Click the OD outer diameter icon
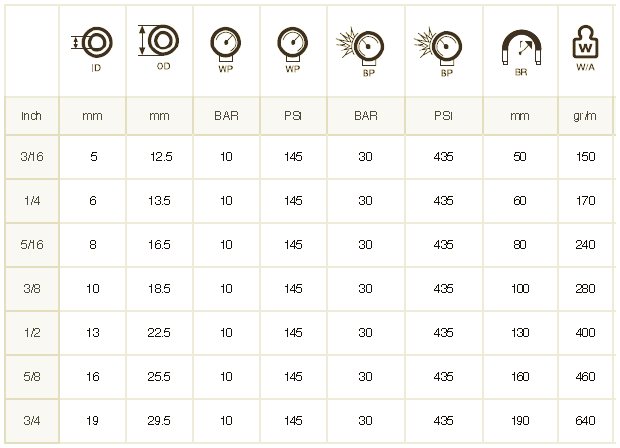620x448 pixels. coord(159,40)
